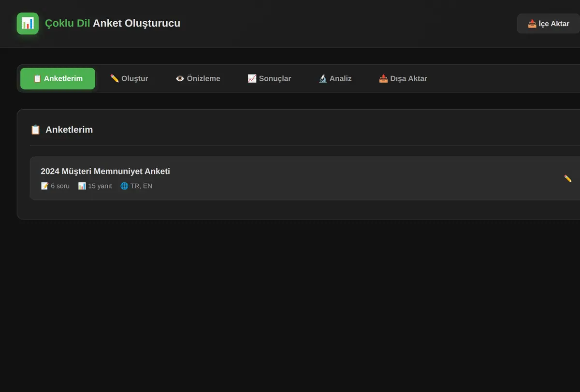Image resolution: width=580 pixels, height=392 pixels.
Task: Open the Dışa Aktar tab
Action: click(403, 78)
